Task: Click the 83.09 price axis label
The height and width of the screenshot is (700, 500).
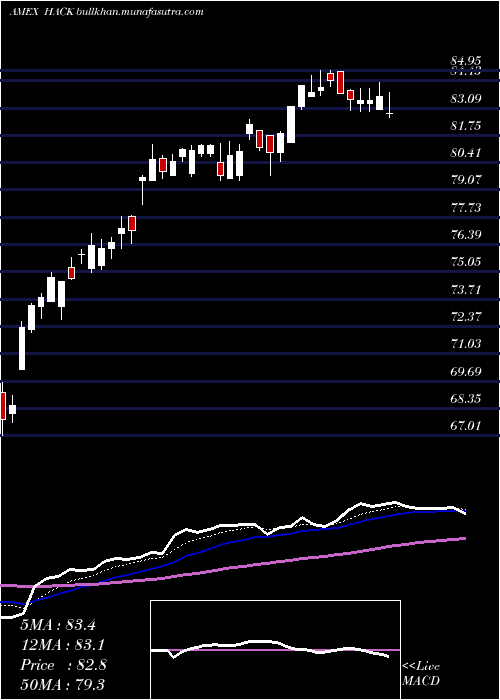Action: tap(466, 98)
